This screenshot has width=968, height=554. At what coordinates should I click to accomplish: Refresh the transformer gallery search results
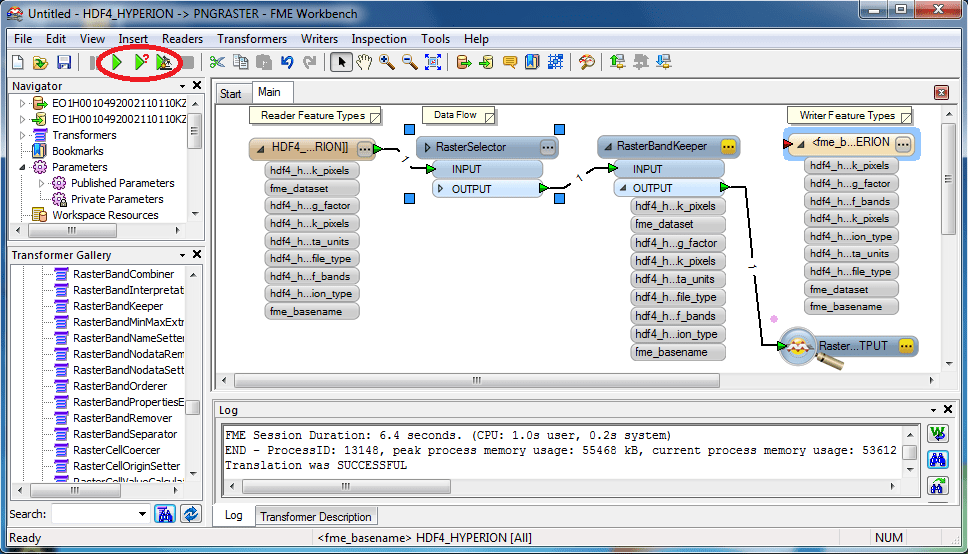[191, 514]
